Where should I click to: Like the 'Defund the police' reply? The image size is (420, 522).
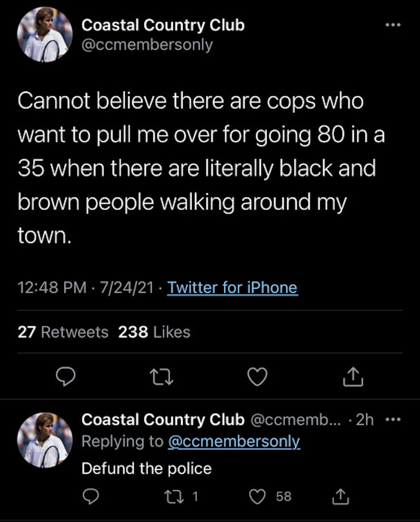tap(257, 496)
